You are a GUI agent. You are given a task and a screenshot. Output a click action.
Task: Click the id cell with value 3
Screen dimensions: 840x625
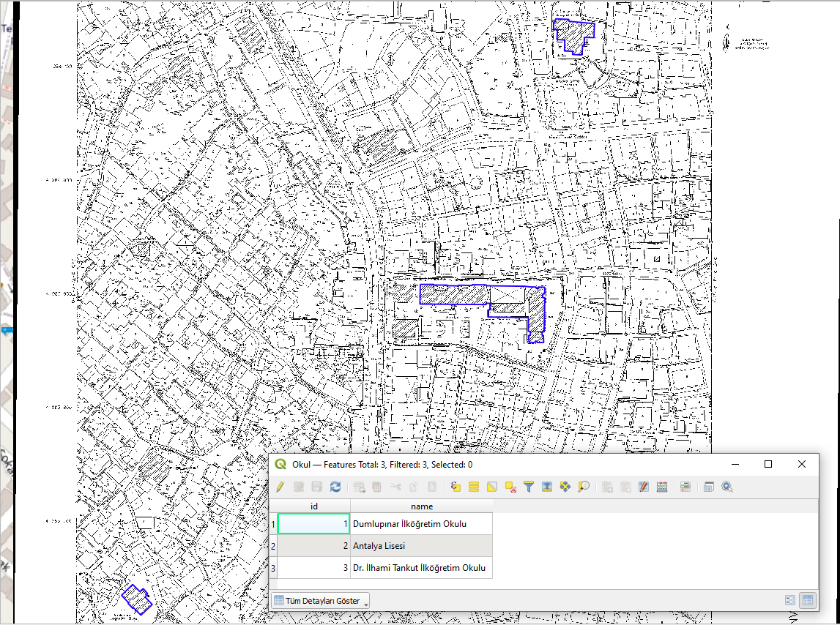(314, 568)
